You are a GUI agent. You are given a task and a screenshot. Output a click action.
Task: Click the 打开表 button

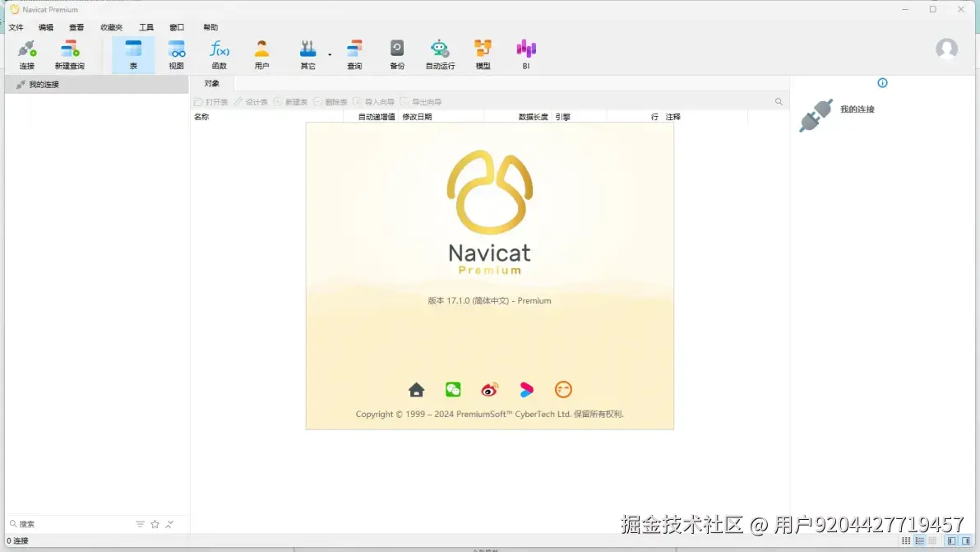[x=211, y=102]
